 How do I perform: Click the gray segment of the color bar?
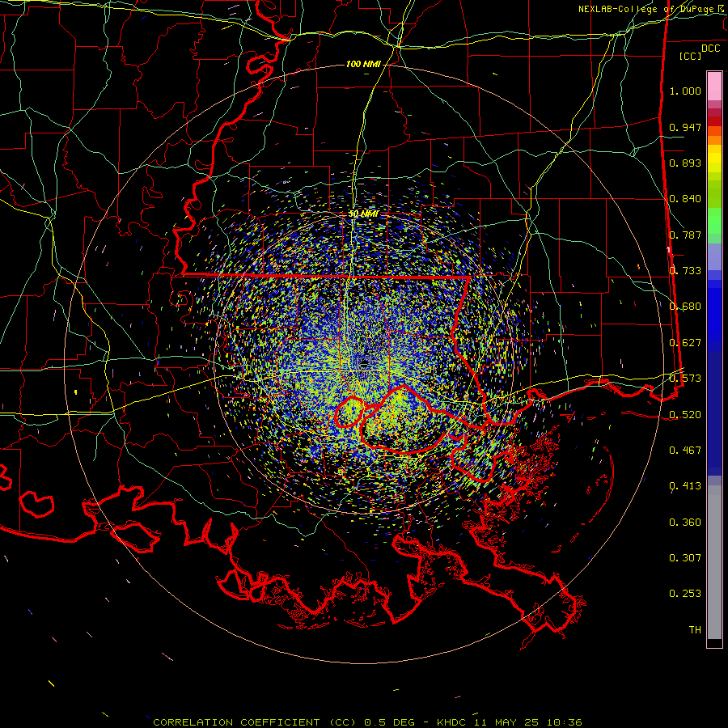pyautogui.click(x=714, y=562)
